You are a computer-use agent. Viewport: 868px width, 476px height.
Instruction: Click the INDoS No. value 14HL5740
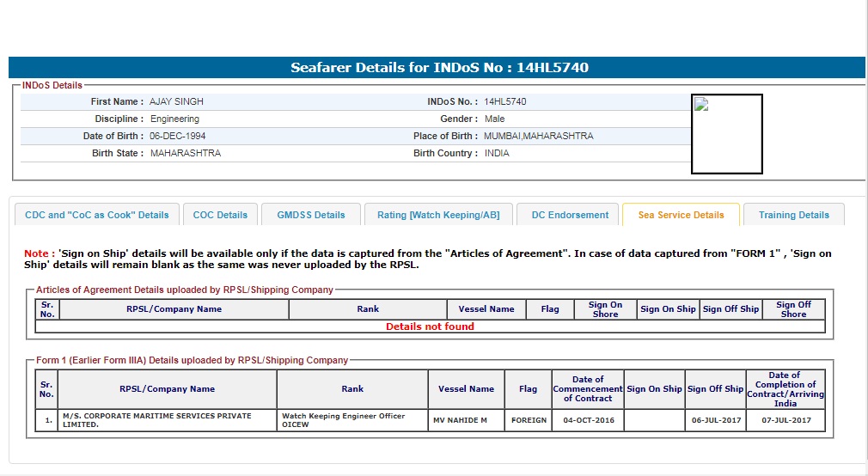(x=505, y=101)
